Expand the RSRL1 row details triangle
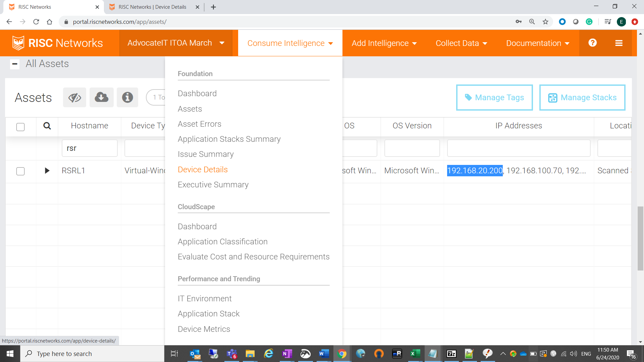Screen dimensions: 644x362 tap(47, 171)
